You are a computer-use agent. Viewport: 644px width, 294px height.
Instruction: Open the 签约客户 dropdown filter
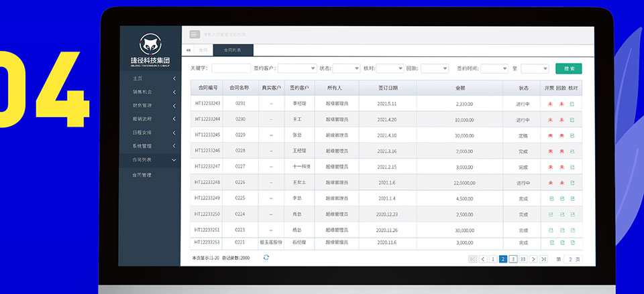tap(297, 68)
